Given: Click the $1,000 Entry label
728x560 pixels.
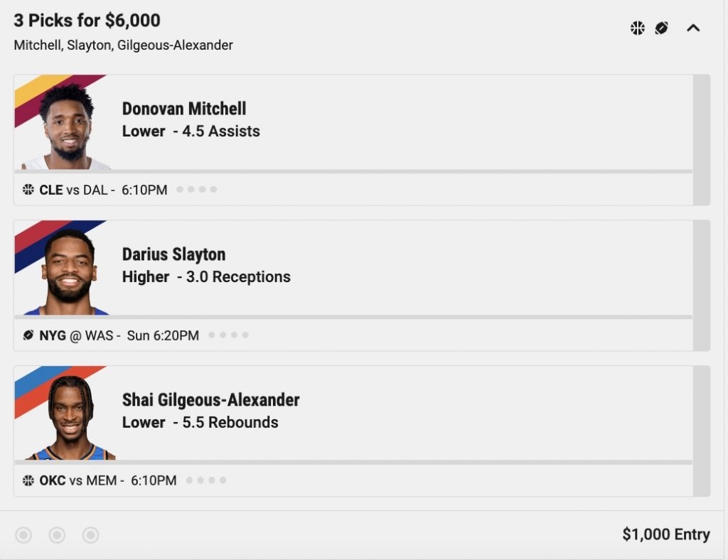Looking at the screenshot, I should (665, 534).
